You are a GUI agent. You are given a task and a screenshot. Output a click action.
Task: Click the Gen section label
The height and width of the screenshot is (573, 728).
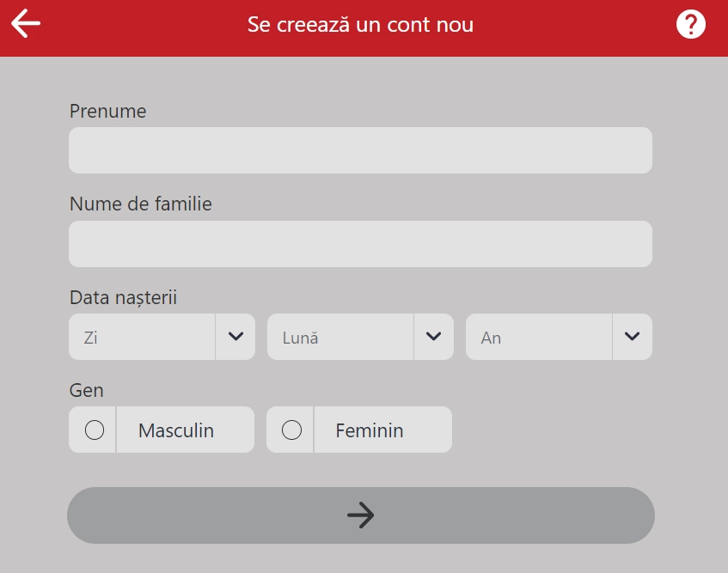point(86,391)
